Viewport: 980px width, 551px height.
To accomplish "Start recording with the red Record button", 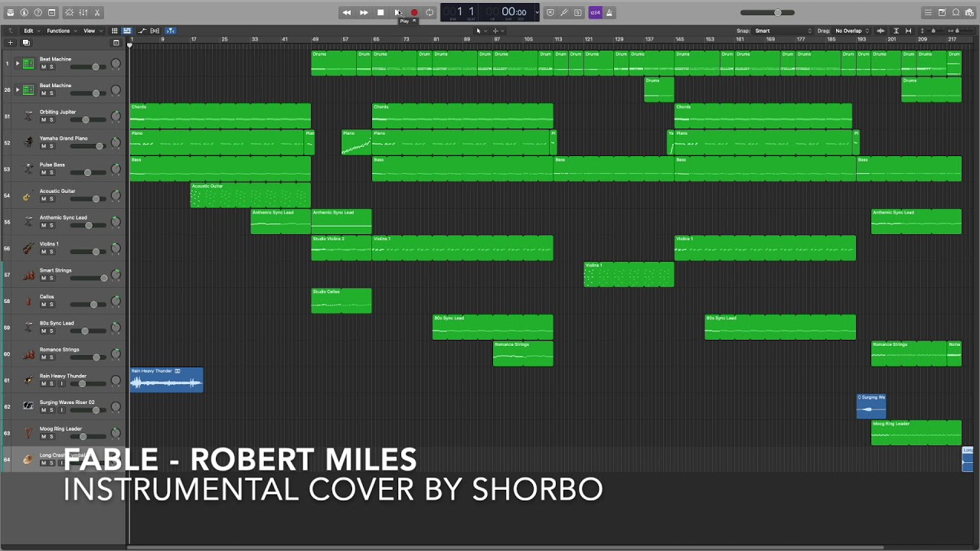I will (414, 12).
